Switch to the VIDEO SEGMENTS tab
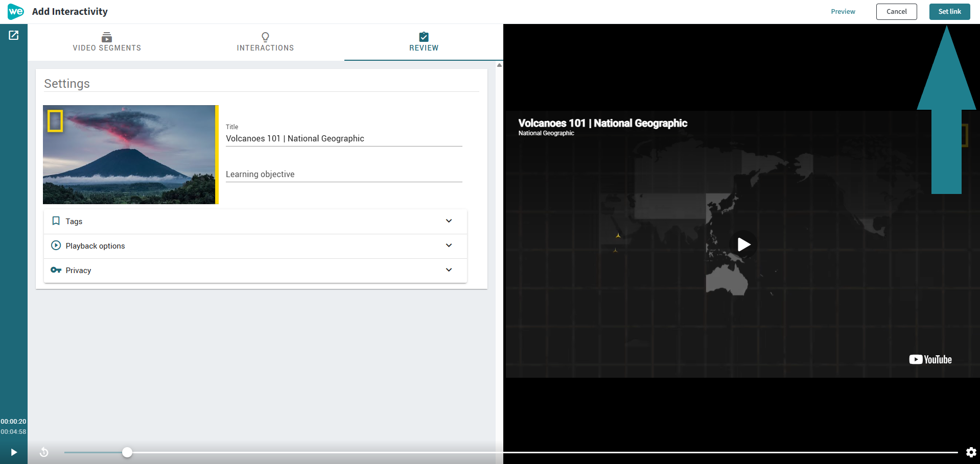Image resolution: width=980 pixels, height=464 pixels. (107, 42)
